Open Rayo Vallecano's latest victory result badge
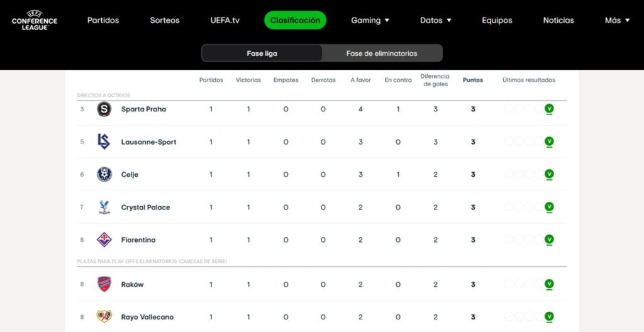This screenshot has height=332, width=644. point(549,317)
